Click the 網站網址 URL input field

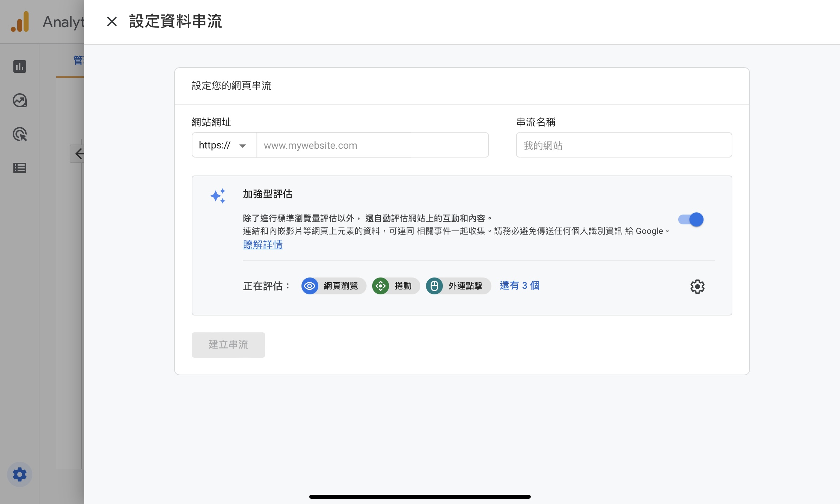tap(373, 145)
